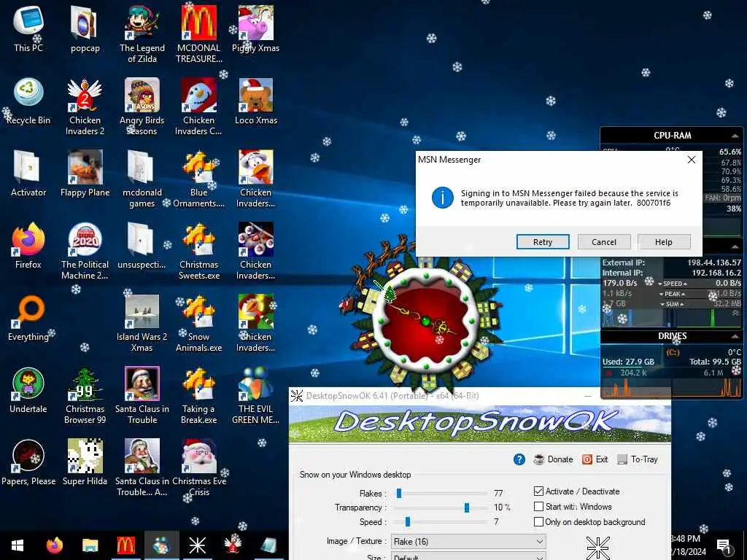747x560 pixels.
Task: Select the MCDONAL TREASURE shortcut
Action: (198, 34)
